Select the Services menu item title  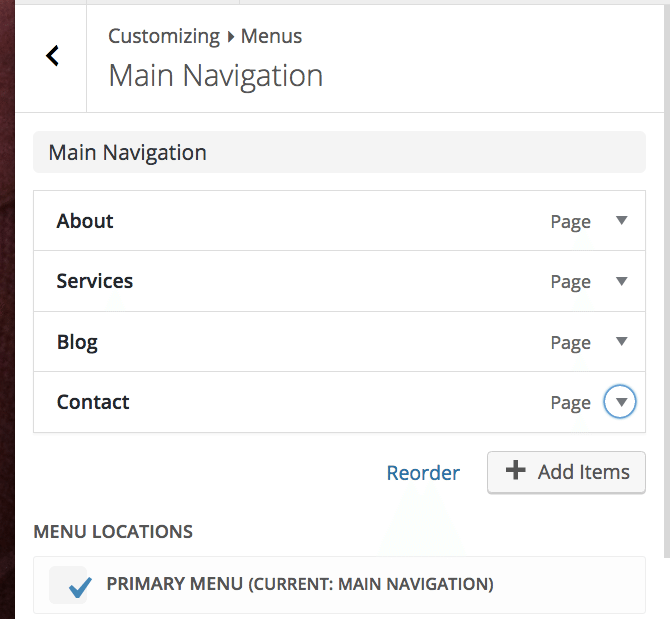tap(95, 281)
